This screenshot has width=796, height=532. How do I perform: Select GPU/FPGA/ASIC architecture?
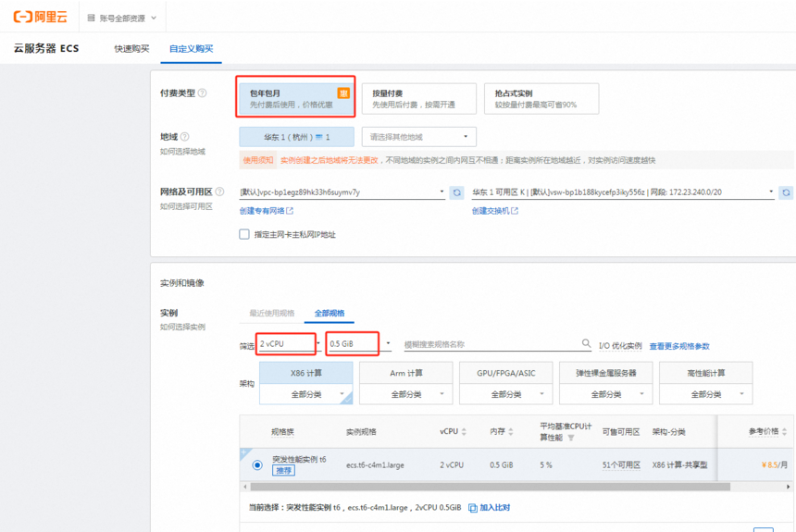coord(506,373)
